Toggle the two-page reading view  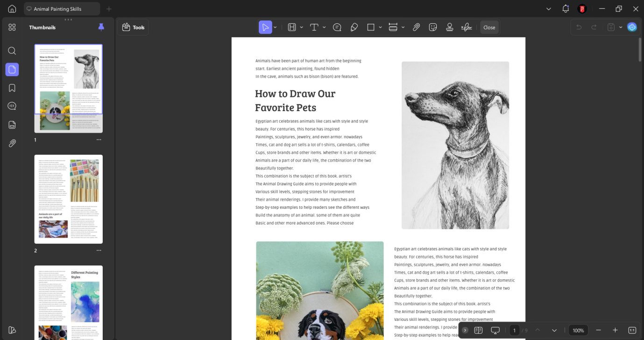pyautogui.click(x=478, y=330)
